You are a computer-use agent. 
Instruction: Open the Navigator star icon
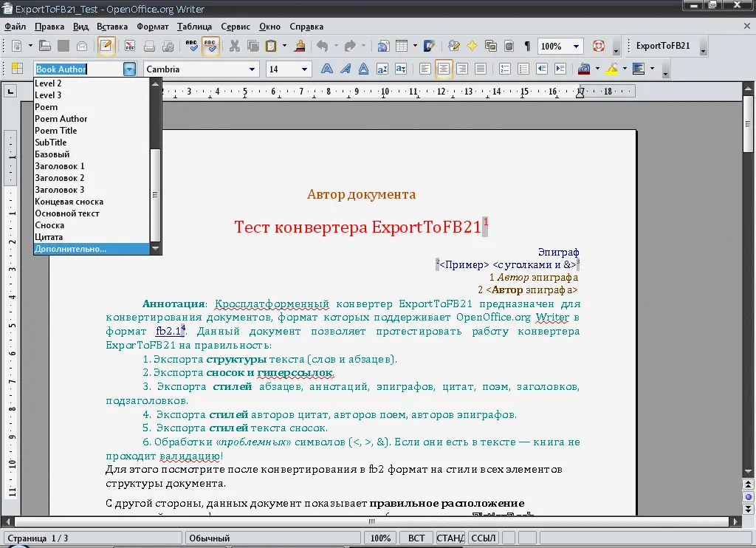[472, 46]
